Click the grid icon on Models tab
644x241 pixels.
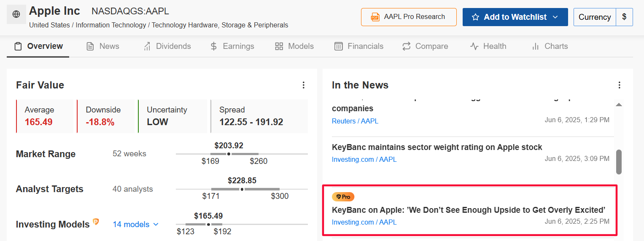point(279,46)
